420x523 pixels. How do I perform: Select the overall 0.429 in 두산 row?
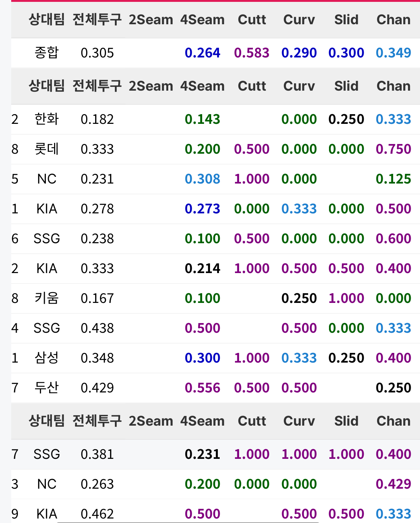pos(97,388)
